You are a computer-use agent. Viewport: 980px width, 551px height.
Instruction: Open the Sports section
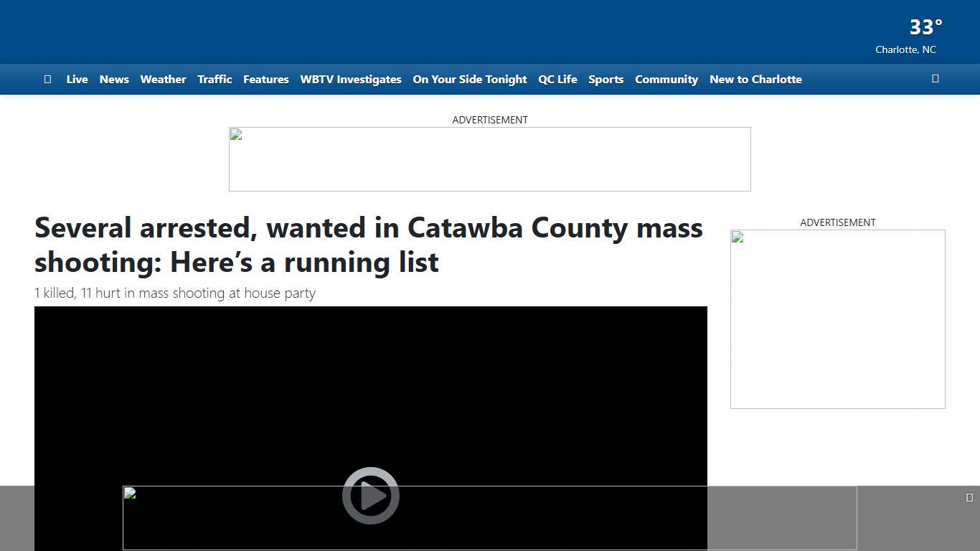tap(606, 80)
